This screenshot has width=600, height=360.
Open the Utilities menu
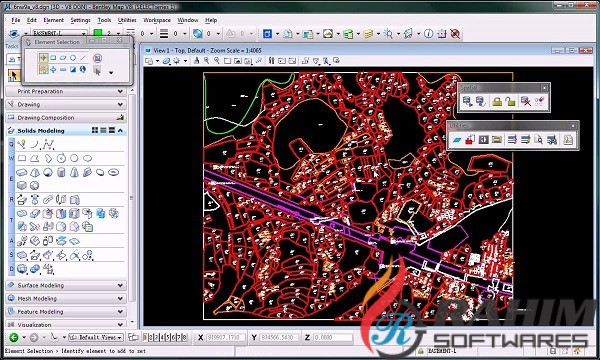[x=127, y=20]
